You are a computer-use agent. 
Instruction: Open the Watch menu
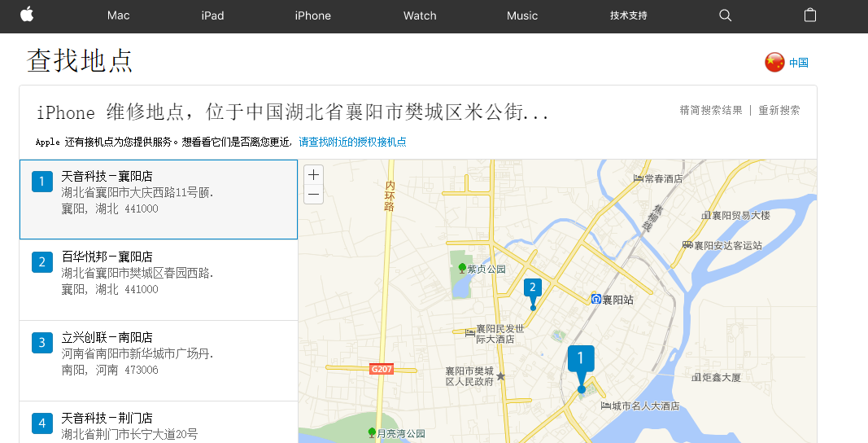(420, 15)
